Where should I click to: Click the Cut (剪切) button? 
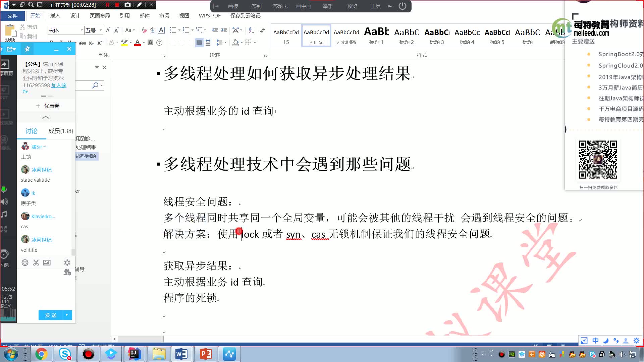[x=29, y=27]
